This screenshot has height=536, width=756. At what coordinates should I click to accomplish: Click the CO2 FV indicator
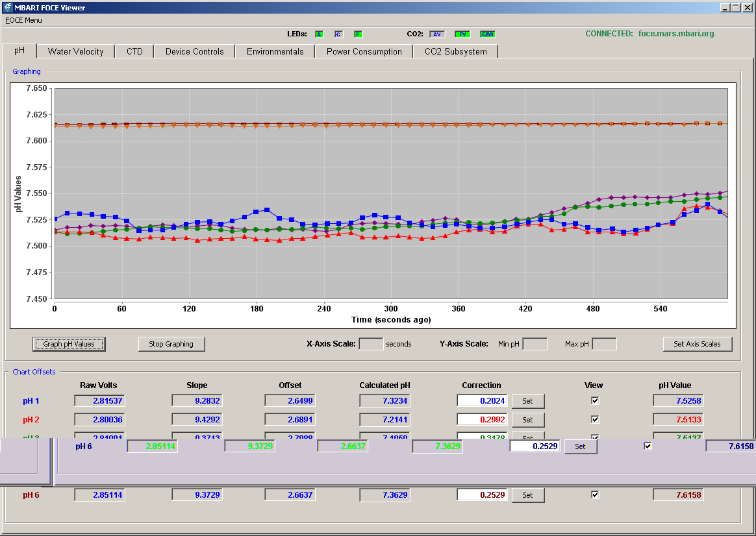(462, 34)
